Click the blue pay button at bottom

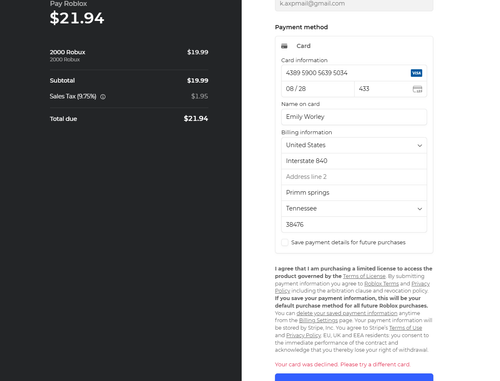pyautogui.click(x=354, y=377)
